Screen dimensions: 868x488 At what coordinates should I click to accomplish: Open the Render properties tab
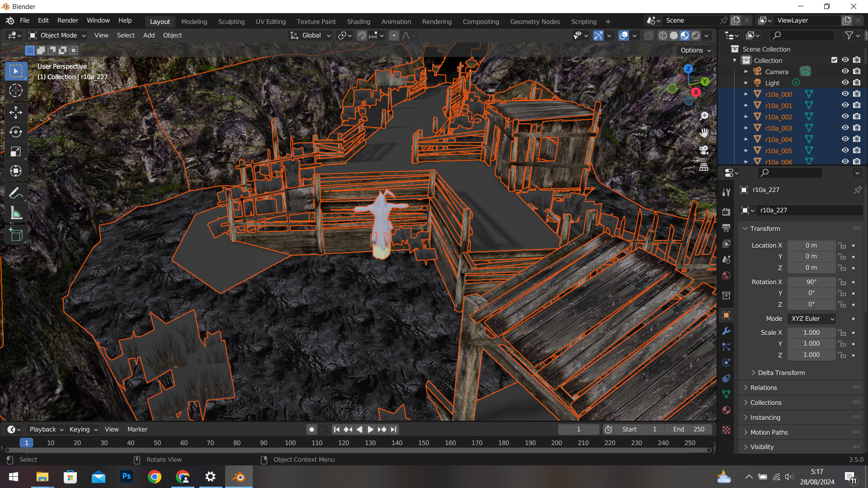726,212
